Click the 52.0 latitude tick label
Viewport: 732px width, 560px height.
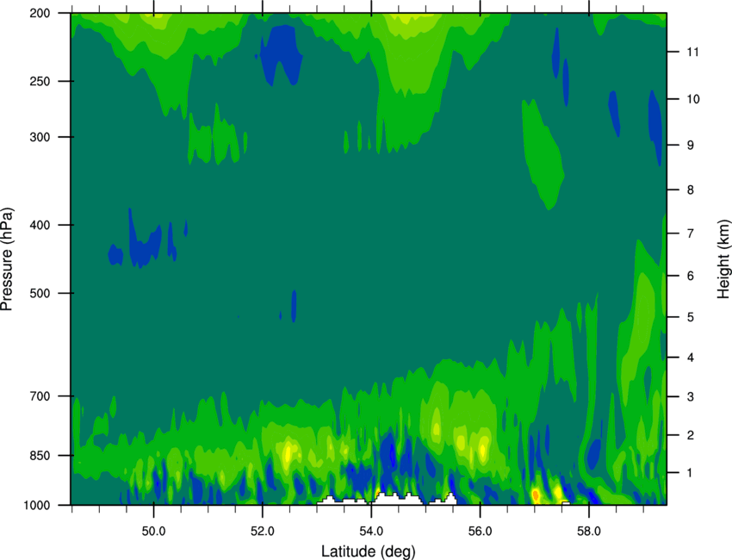(263, 531)
